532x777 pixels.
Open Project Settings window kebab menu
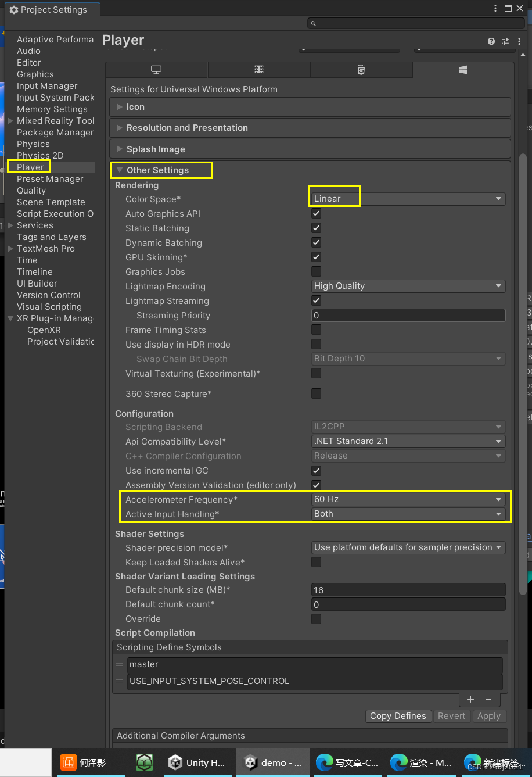[x=496, y=9]
